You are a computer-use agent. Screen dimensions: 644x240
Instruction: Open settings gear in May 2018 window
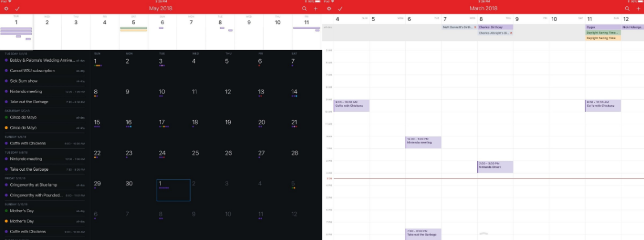(x=6, y=9)
